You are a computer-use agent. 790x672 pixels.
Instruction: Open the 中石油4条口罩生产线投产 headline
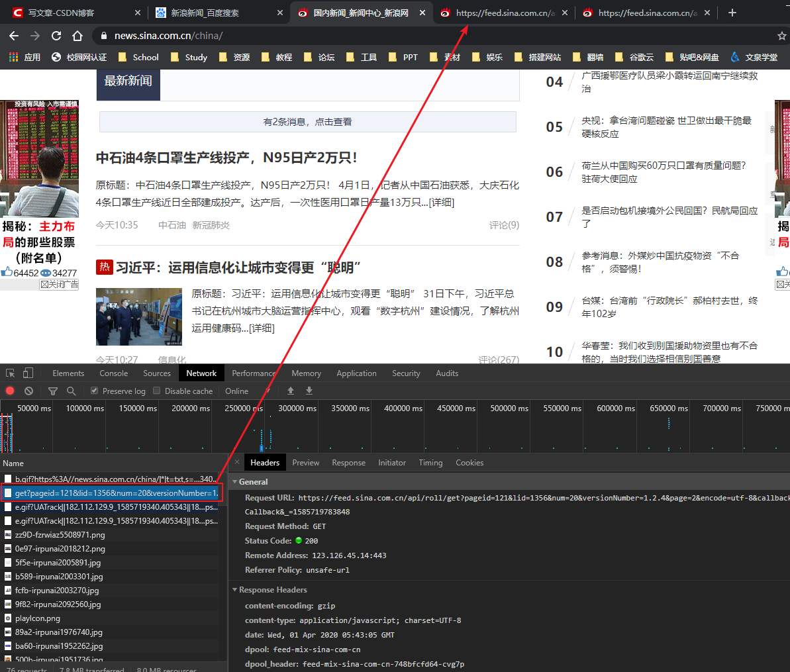pos(226,158)
